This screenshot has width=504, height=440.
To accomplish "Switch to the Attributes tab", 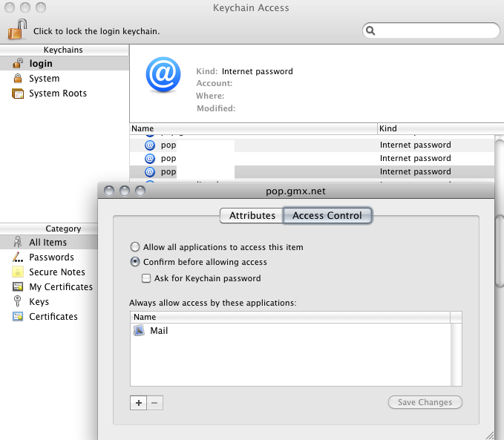I will 252,215.
